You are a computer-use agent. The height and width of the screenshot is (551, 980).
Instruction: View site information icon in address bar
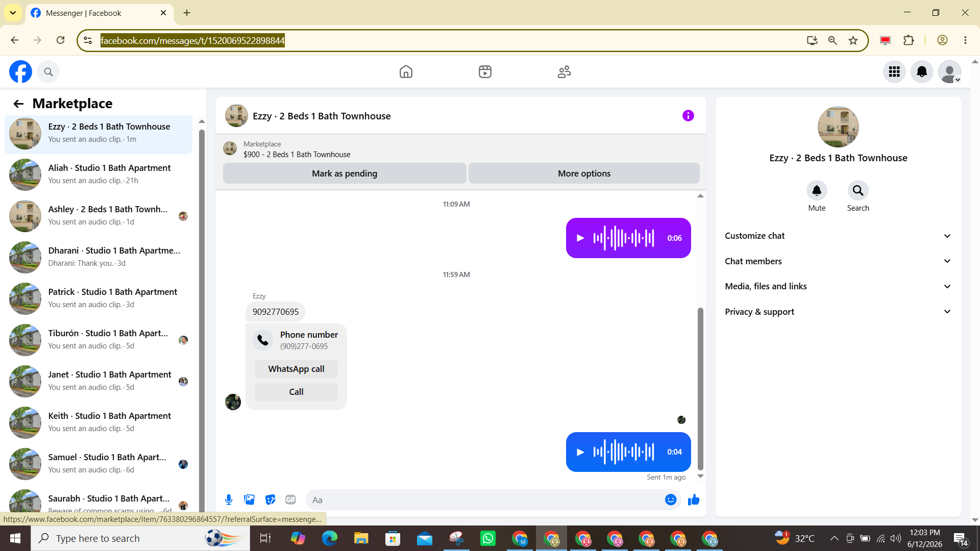(x=88, y=40)
